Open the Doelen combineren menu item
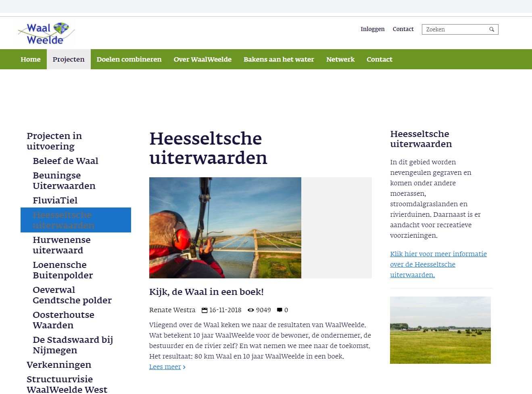Screen dimensions: 532x394 tap(129, 59)
